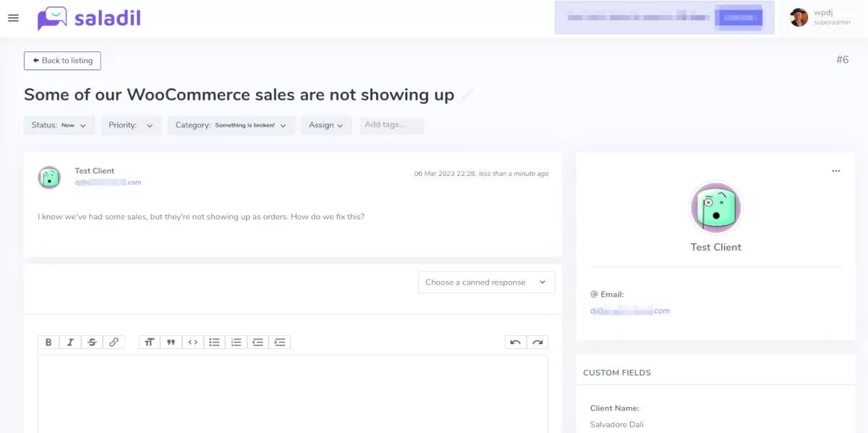Click client email link in sidebar
This screenshot has height=433, width=868.
[630, 311]
